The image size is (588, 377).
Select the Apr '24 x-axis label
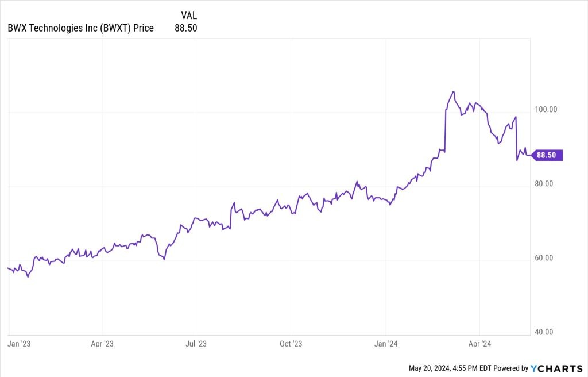(479, 344)
